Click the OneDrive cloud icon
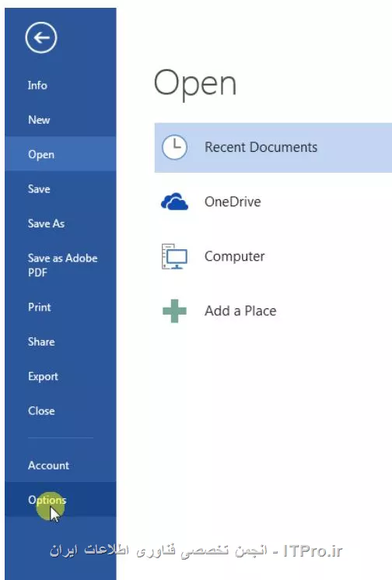This screenshot has height=580, width=392. 174,202
